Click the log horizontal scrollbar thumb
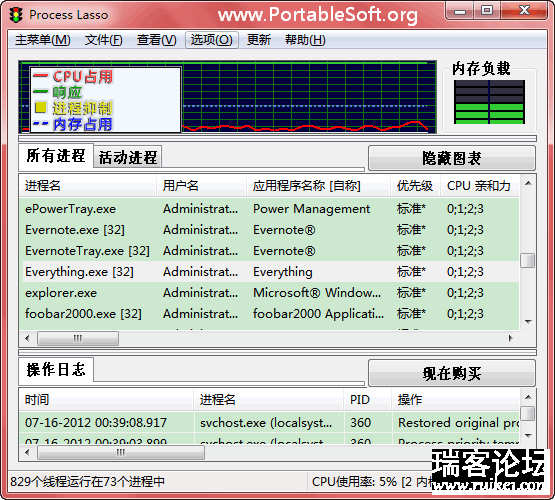Screen dimensions: 555x500 [x=121, y=452]
